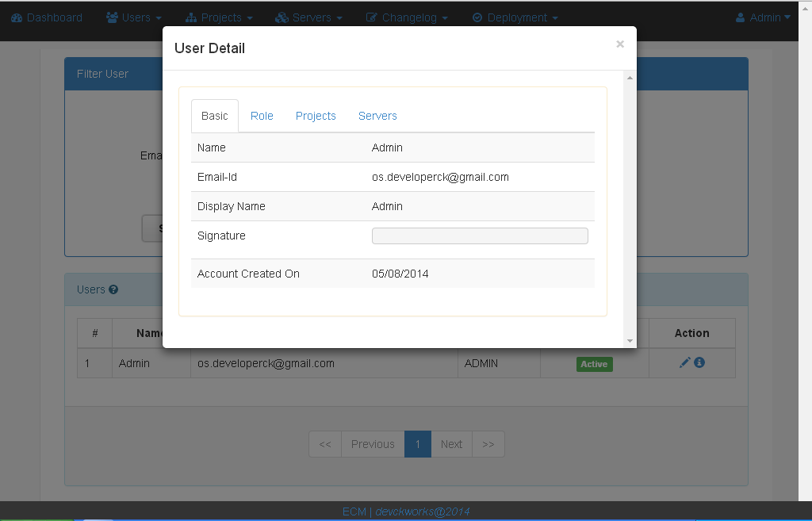This screenshot has height=521, width=812.
Task: Go to the Next page of users
Action: (x=451, y=444)
